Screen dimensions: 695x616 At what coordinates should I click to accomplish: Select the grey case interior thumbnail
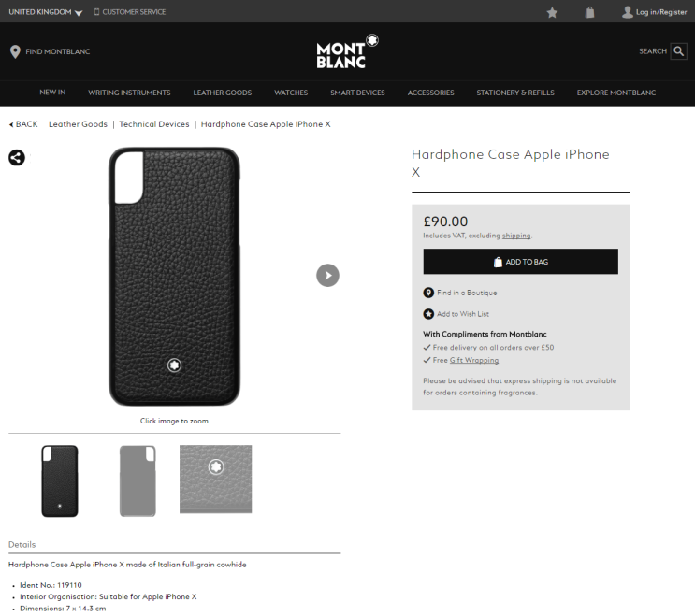click(x=138, y=480)
